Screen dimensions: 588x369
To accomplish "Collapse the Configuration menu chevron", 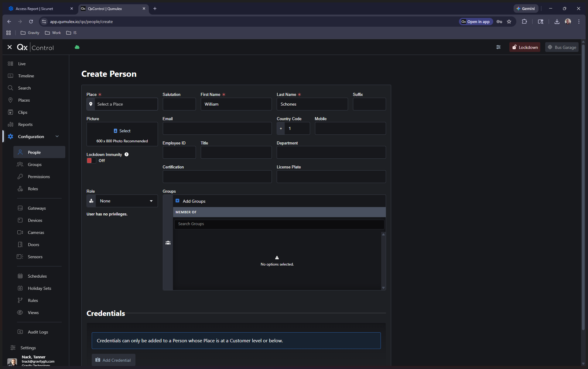I will pos(57,137).
